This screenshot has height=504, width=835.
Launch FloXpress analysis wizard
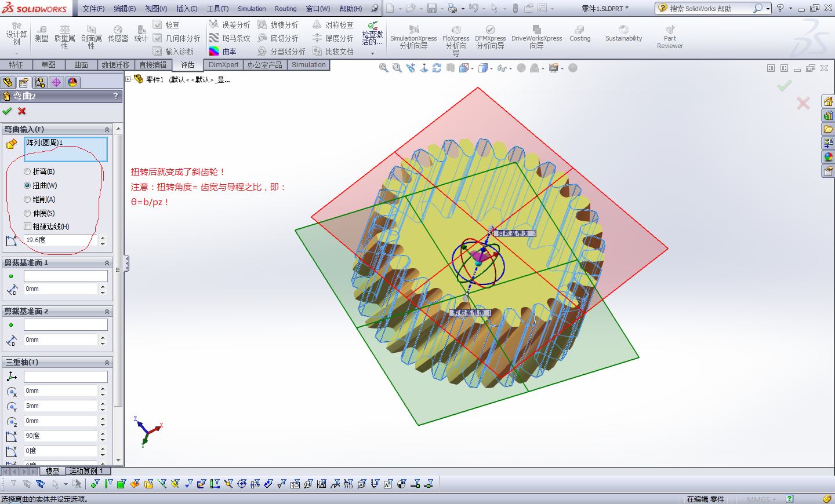click(456, 41)
